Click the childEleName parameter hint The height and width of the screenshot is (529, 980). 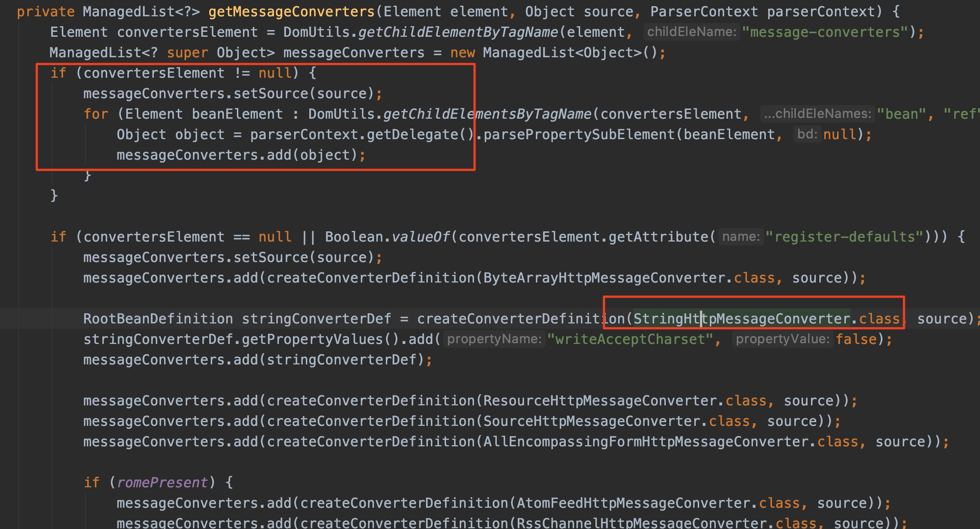point(692,32)
